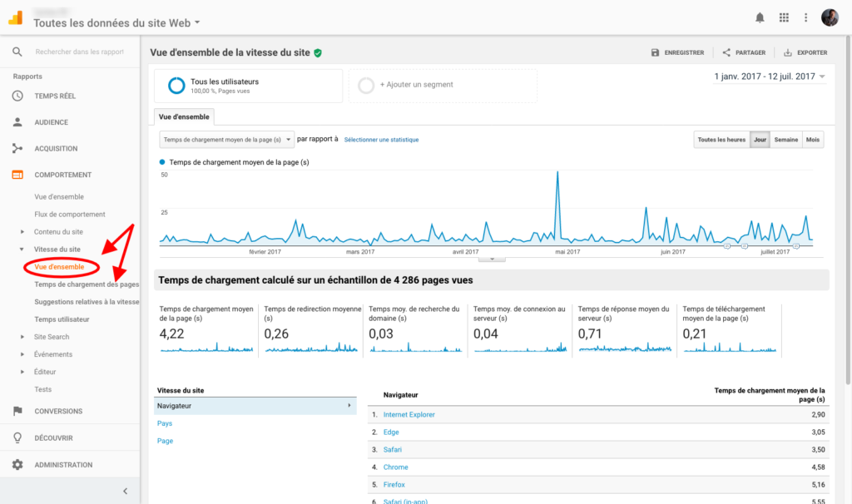Switch chart granularity to Mois
This screenshot has width=852, height=504.
813,140
